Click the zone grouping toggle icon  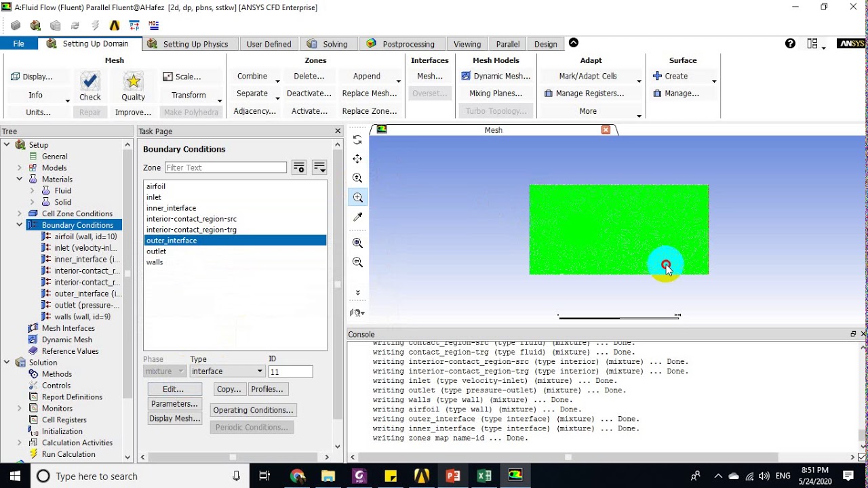tap(319, 167)
